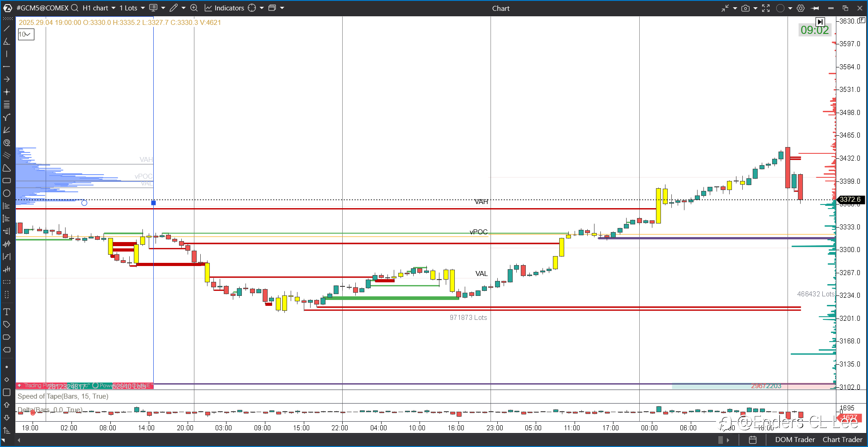Screen dimensions: 868x447
Task: Select the spiral drawing tool
Action: [x=6, y=143]
